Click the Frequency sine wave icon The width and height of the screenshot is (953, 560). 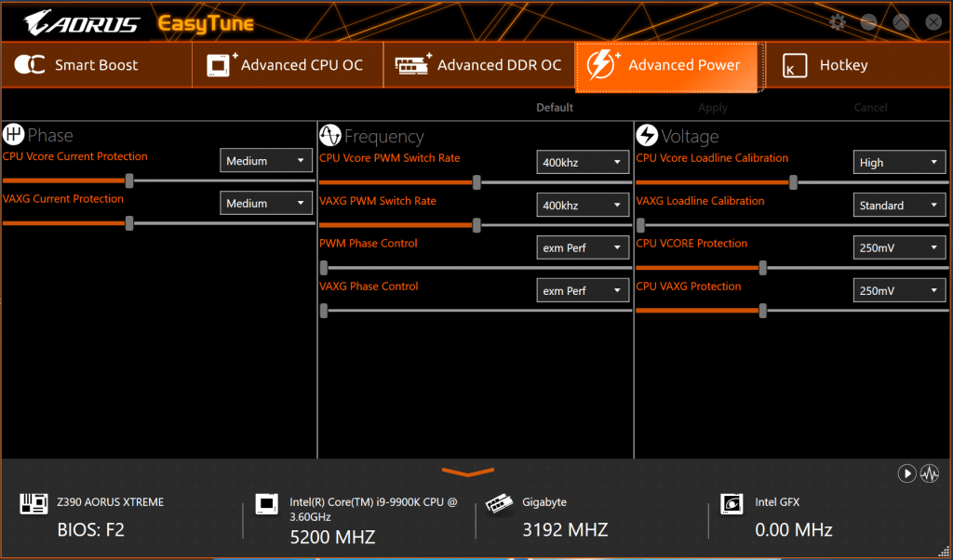(330, 136)
